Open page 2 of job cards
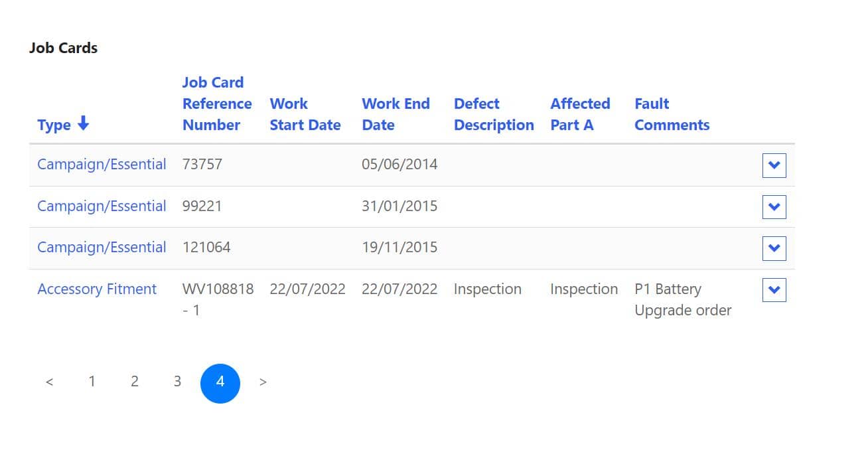This screenshot has width=868, height=458. [135, 382]
